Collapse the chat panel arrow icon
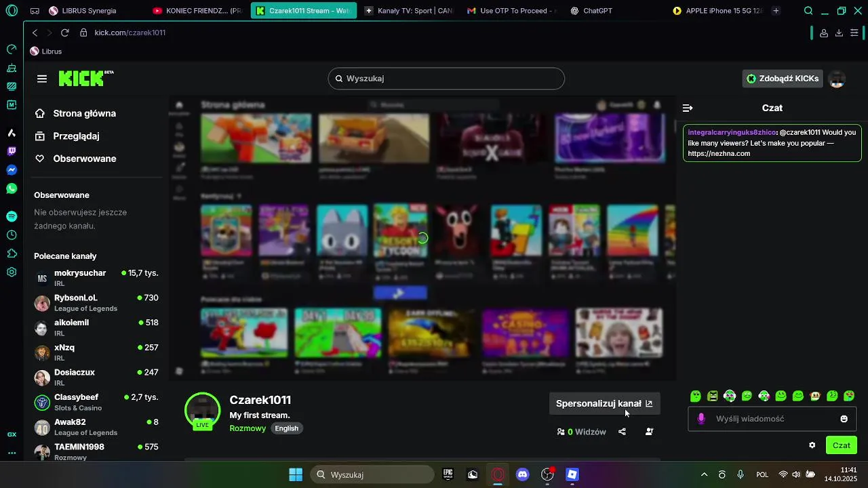The height and width of the screenshot is (488, 868). 688,108
